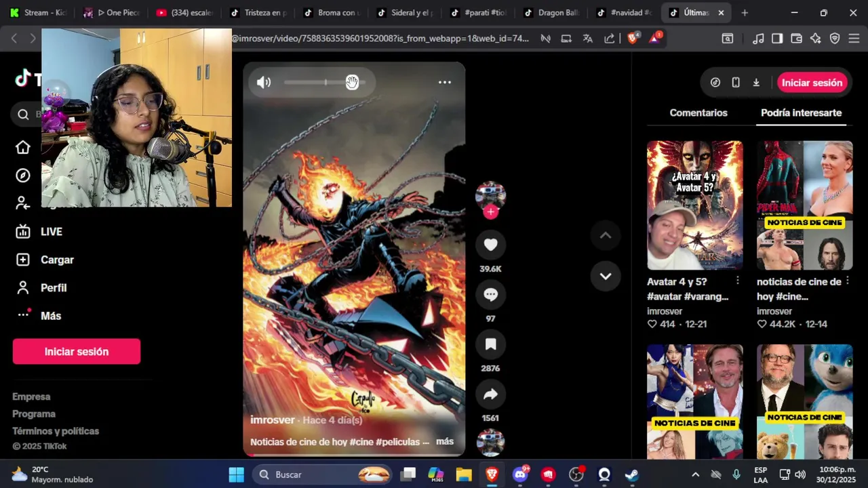Open Steam from the taskbar
The image size is (868, 488).
coord(632,474)
